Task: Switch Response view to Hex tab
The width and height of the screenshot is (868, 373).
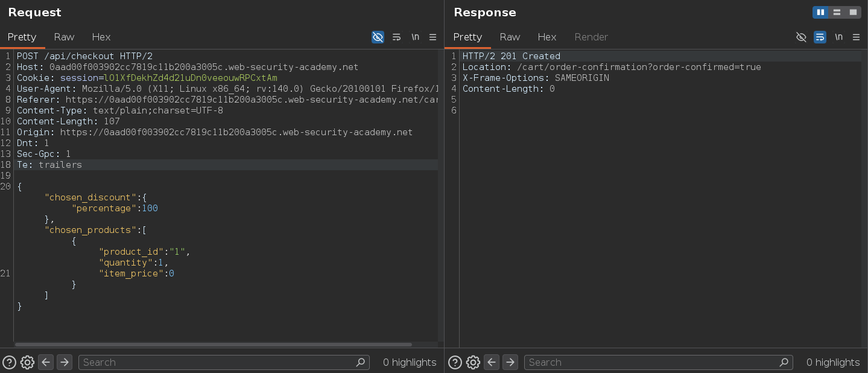Action: point(547,37)
